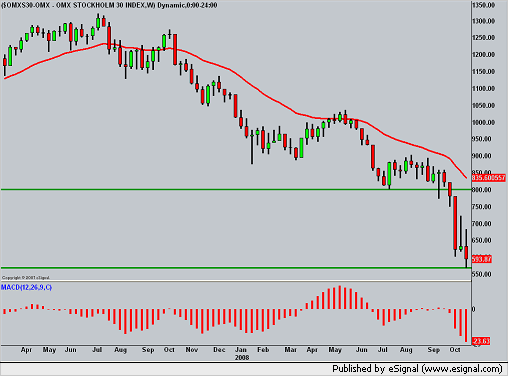508x376 pixels.
Task: Click the red 593.87 last price tag
Action: tap(481, 259)
